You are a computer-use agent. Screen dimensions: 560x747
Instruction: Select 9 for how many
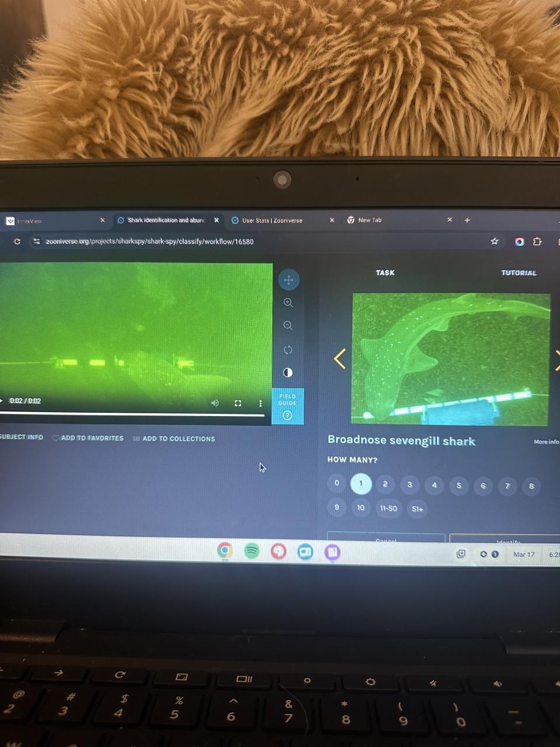[x=337, y=507]
